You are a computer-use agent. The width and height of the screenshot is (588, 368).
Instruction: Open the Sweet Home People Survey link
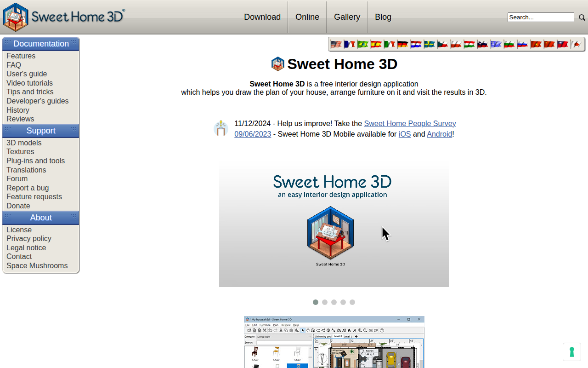pos(410,123)
